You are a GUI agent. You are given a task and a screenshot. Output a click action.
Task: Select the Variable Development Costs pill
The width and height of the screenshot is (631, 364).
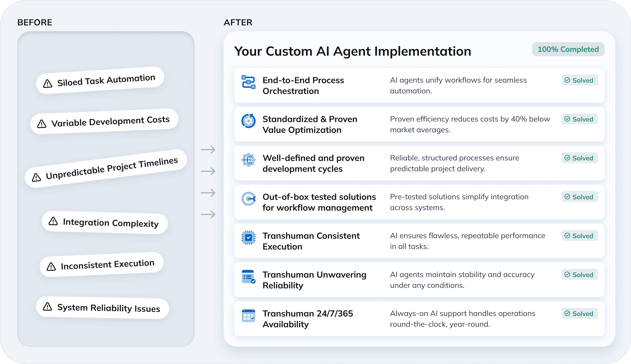(104, 121)
